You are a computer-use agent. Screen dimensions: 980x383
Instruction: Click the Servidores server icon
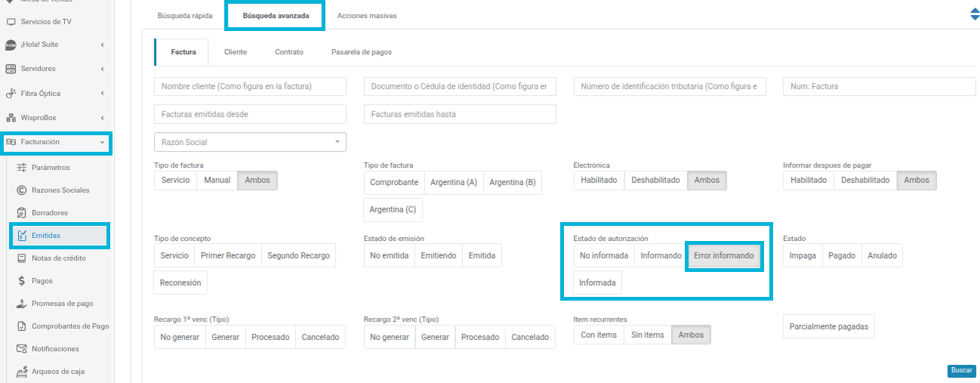click(11, 69)
